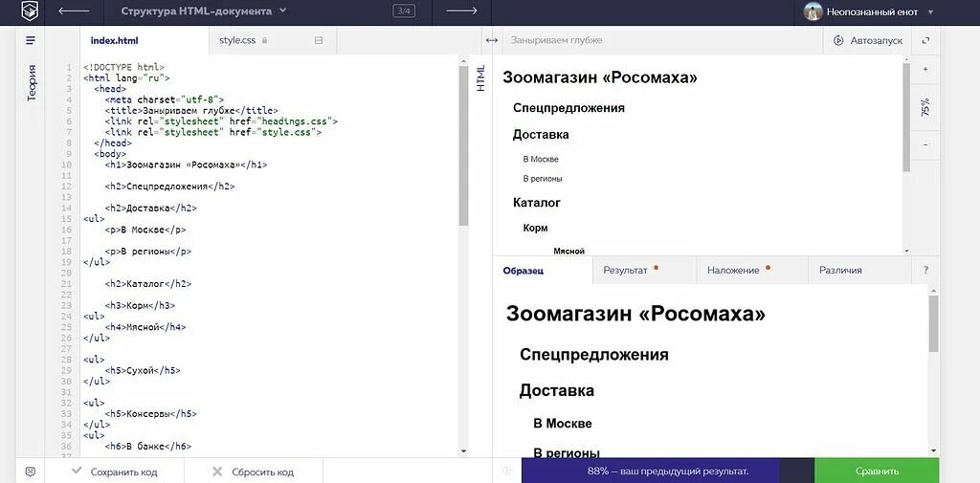980x483 pixels.
Task: Toggle split editor layout icon
Action: (319, 40)
